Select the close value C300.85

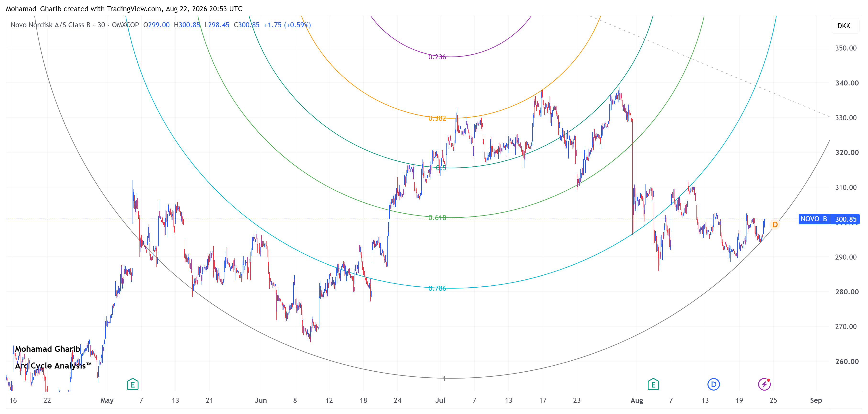(x=247, y=25)
